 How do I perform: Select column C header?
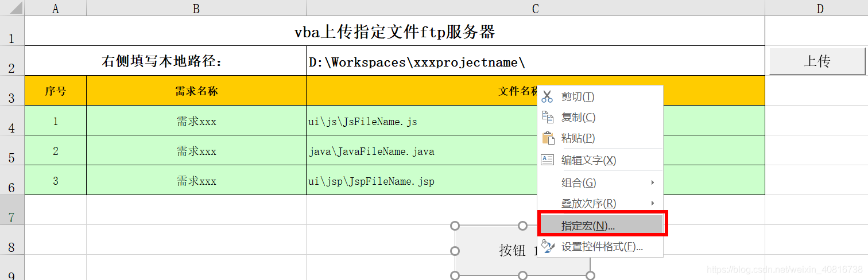tap(536, 8)
